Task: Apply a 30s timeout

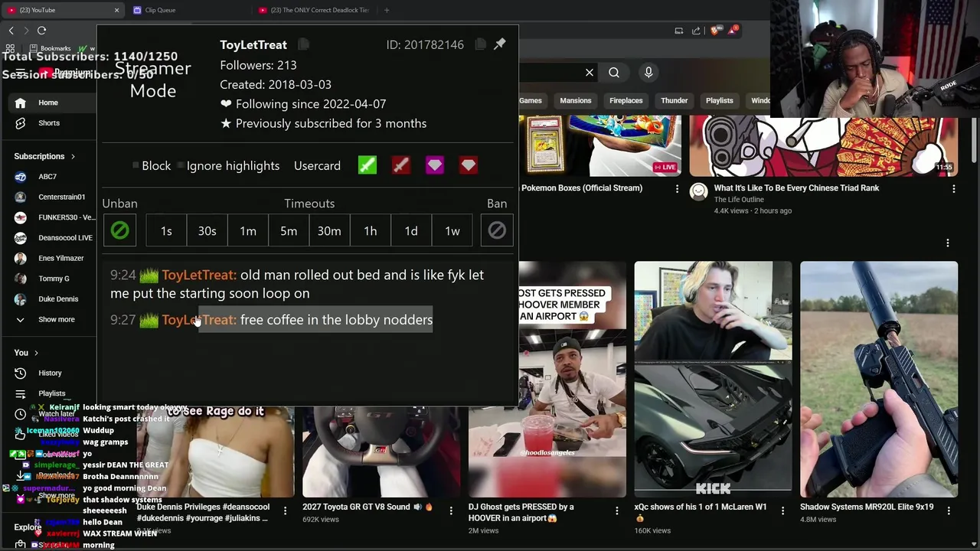Action: [207, 230]
